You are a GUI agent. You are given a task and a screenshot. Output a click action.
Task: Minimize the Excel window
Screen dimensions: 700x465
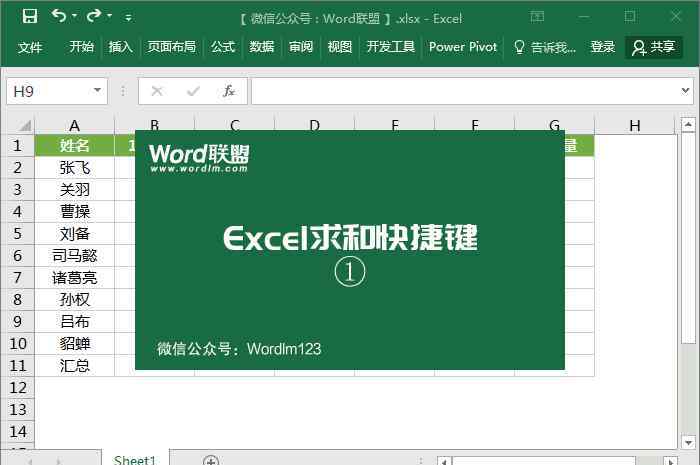tap(583, 17)
